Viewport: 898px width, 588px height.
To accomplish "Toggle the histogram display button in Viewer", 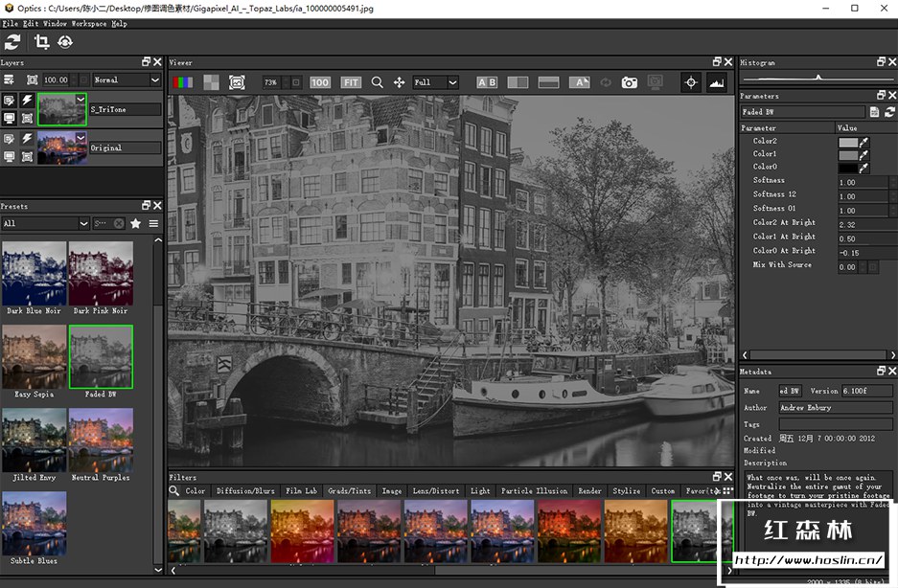I will (717, 82).
